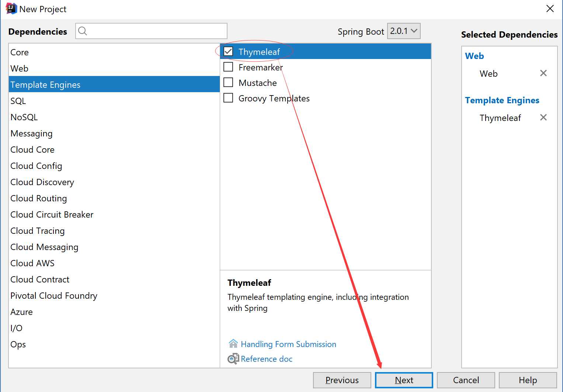Click the Web entry under Selected Dependencies

point(489,73)
